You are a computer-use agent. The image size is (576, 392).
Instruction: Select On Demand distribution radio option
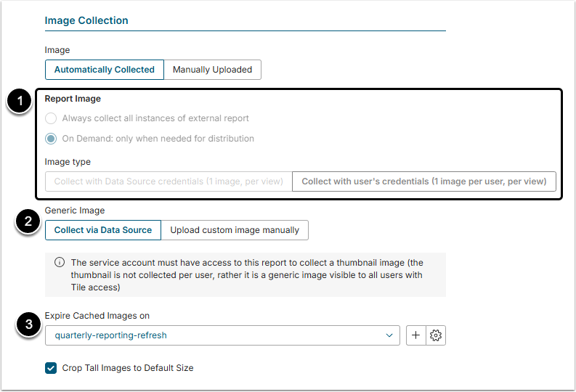pyautogui.click(x=51, y=138)
